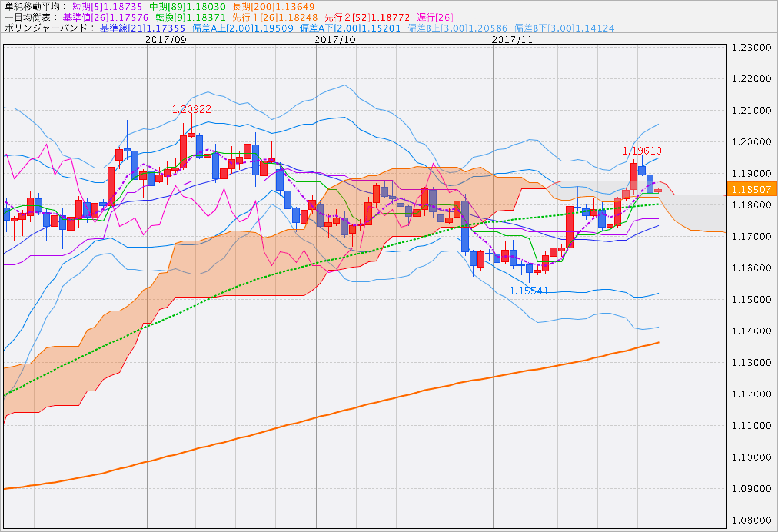Click the mid-term MA value 中期[89]1.18030
778x532 pixels.
coord(188,7)
